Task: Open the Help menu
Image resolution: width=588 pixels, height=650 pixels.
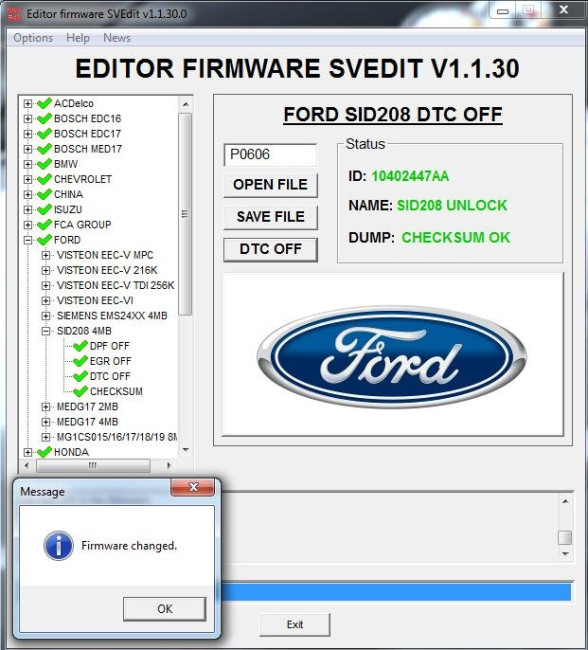Action: click(78, 38)
